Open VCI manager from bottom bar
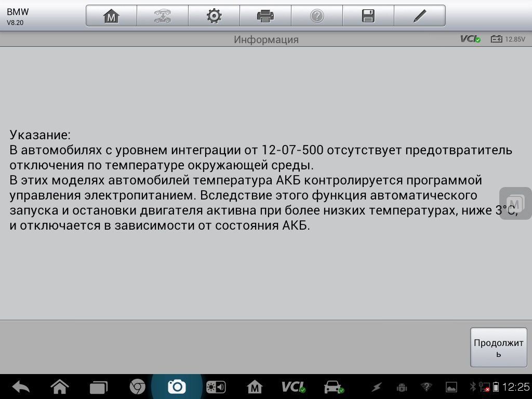This screenshot has width=532, height=399. point(294,387)
